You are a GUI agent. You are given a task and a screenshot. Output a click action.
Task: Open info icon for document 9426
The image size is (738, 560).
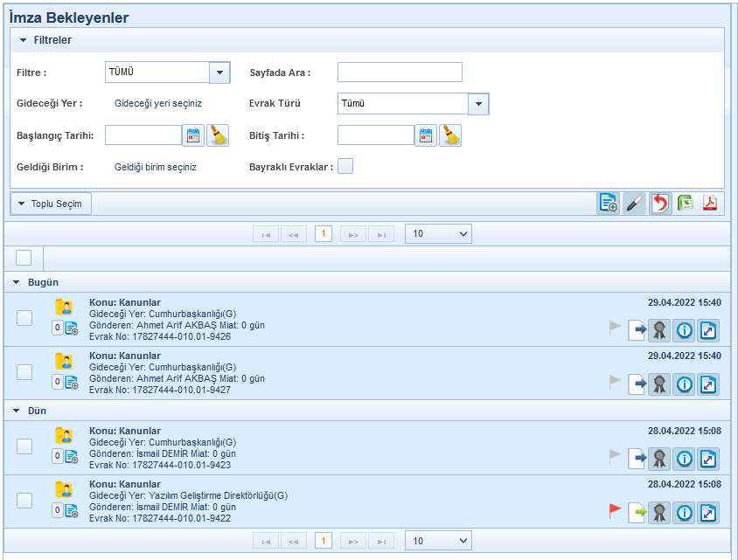684,330
